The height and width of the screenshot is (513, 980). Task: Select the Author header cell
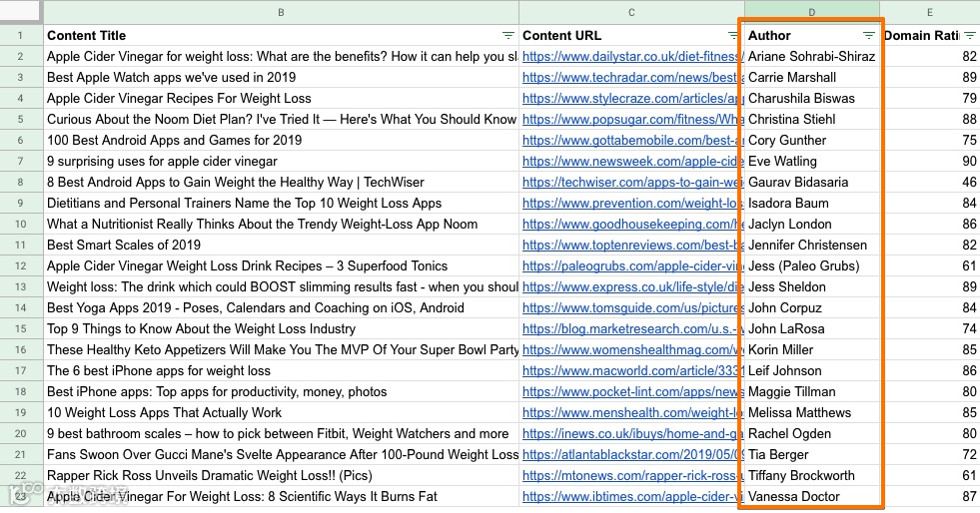[812, 36]
